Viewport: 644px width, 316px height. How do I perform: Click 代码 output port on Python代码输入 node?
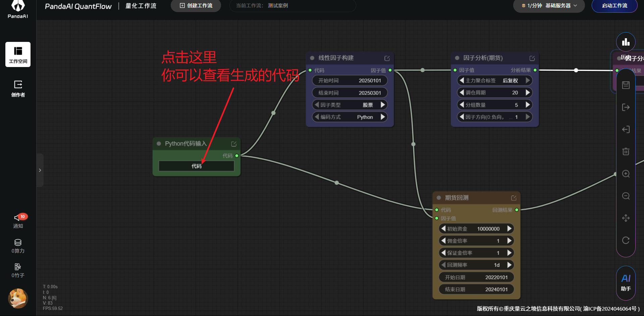point(237,156)
